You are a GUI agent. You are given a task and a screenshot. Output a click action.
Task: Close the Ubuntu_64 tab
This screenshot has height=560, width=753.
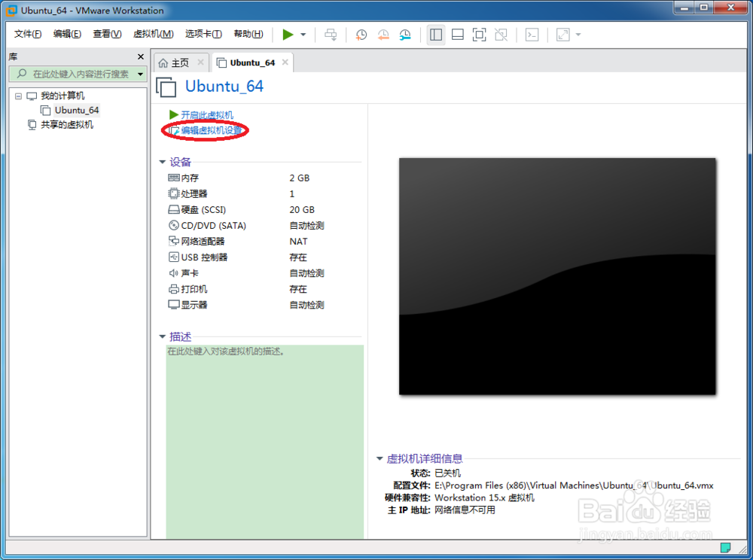click(285, 62)
